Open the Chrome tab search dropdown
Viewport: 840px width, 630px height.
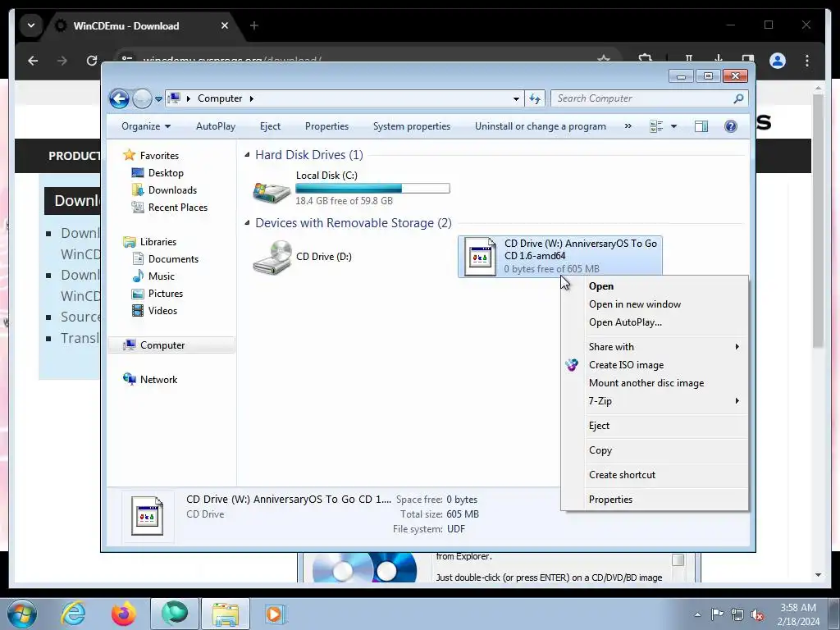point(31,25)
